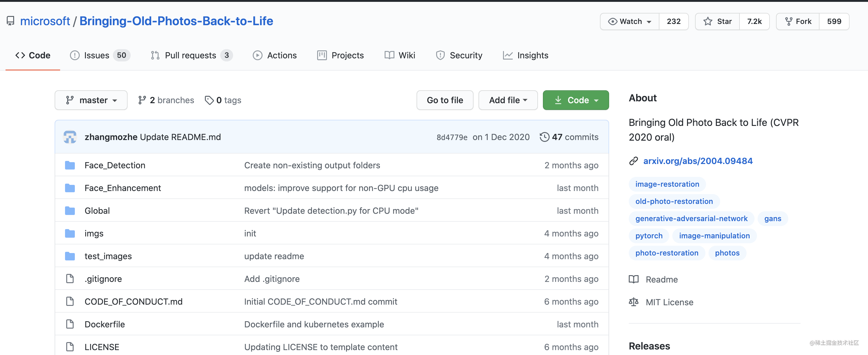Open the imgs folder
The image size is (868, 355).
point(94,233)
